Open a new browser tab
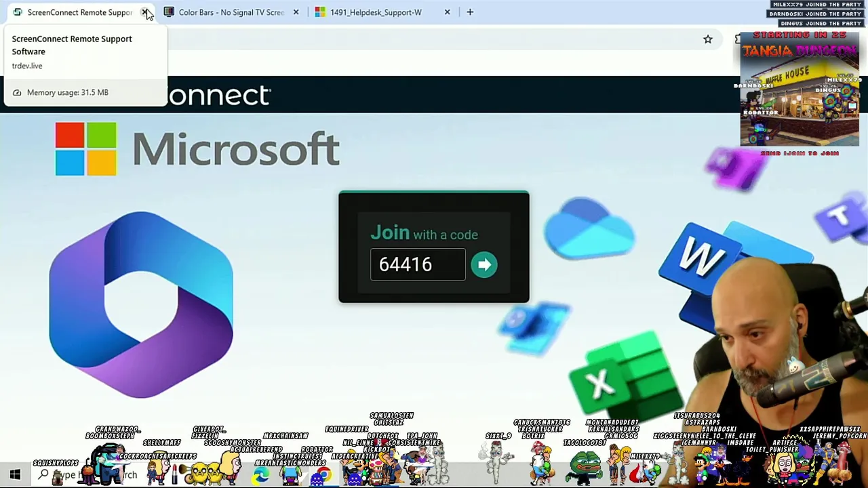 pos(470,12)
